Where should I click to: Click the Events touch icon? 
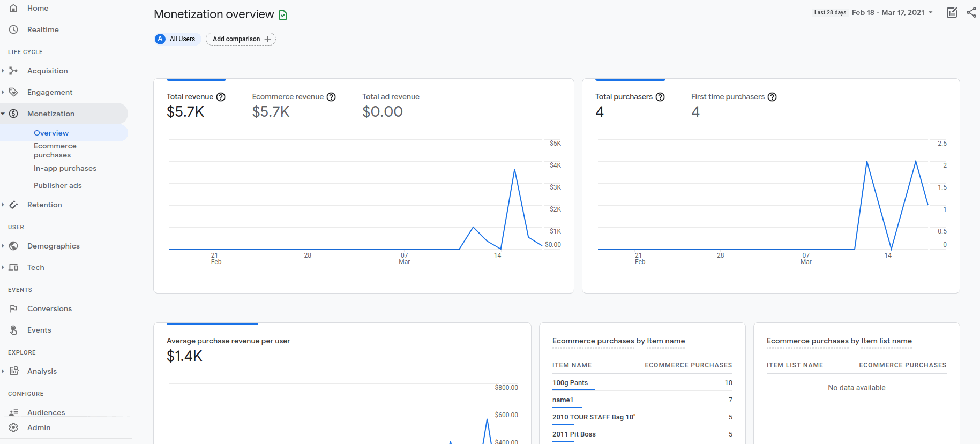13,330
